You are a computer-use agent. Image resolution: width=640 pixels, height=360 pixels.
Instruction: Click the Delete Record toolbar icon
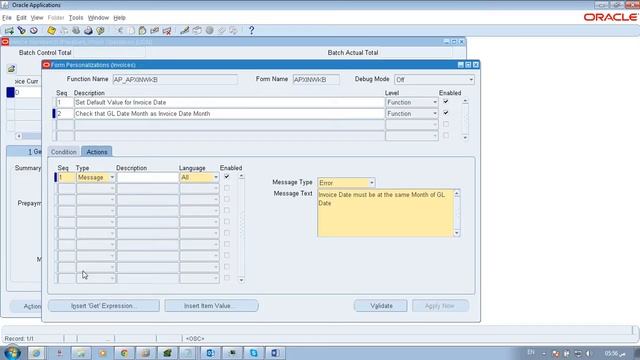click(167, 31)
